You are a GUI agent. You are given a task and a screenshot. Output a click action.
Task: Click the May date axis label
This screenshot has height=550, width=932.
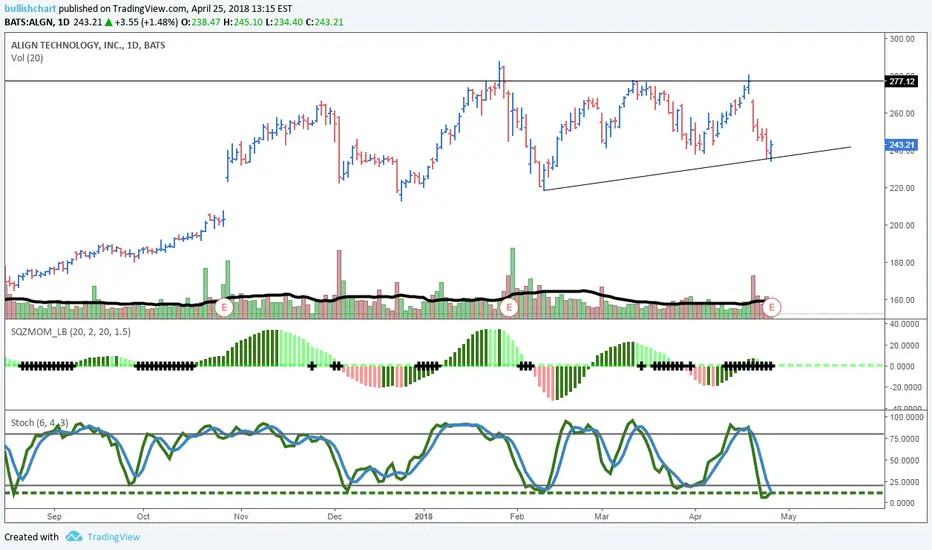point(789,516)
